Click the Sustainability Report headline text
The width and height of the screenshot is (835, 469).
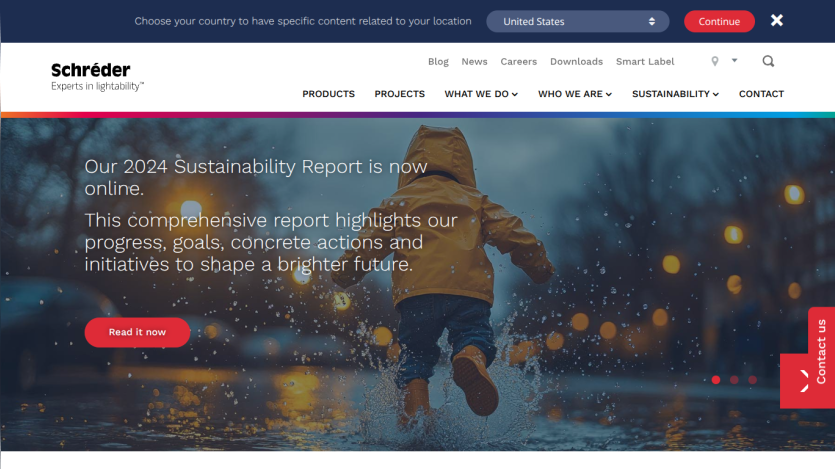coord(256,177)
